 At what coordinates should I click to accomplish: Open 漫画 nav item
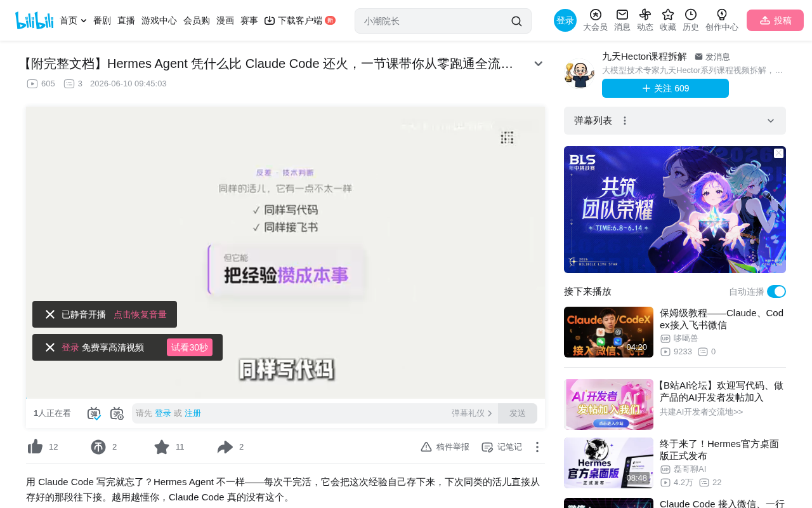[x=225, y=20]
